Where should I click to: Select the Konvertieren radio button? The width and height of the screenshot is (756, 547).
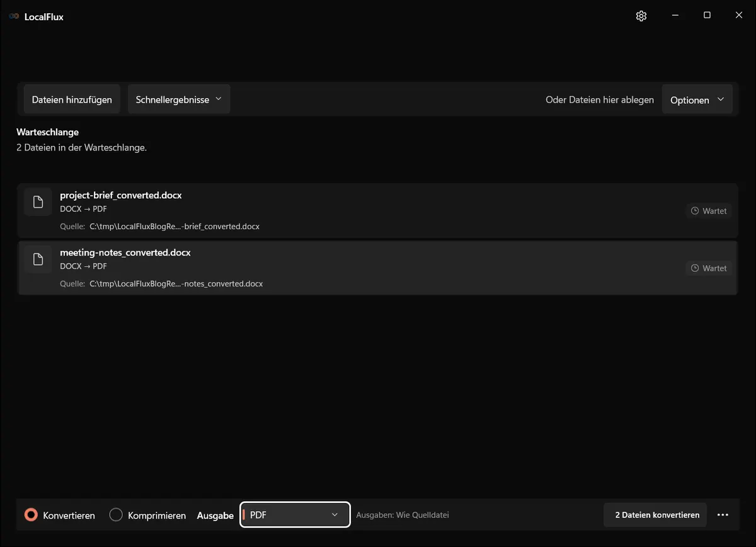[x=31, y=515]
